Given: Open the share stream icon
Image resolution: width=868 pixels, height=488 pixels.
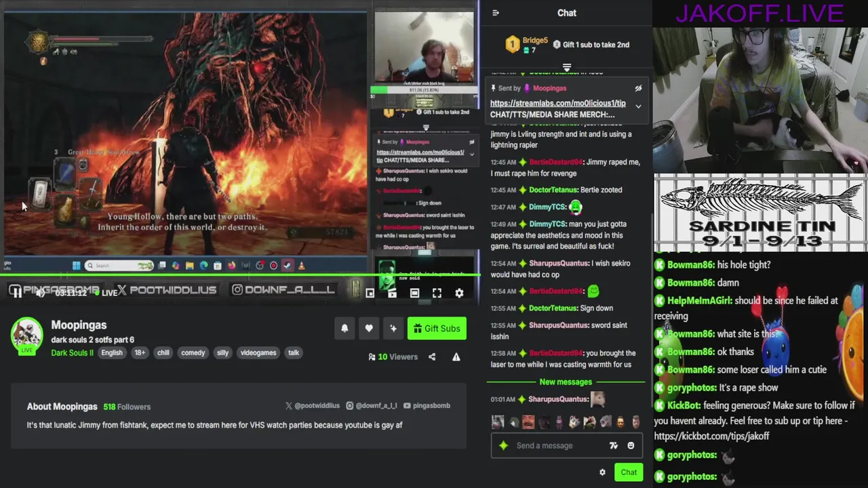Looking at the screenshot, I should pyautogui.click(x=432, y=357).
